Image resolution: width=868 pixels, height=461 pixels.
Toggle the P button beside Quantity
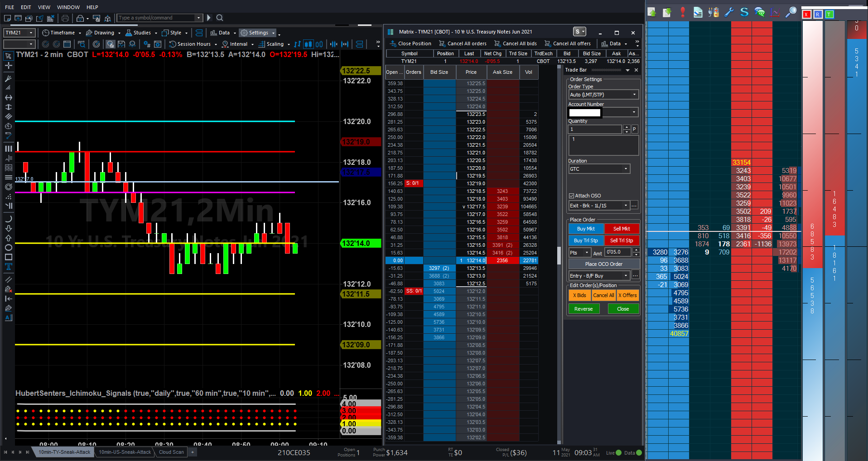pos(634,129)
